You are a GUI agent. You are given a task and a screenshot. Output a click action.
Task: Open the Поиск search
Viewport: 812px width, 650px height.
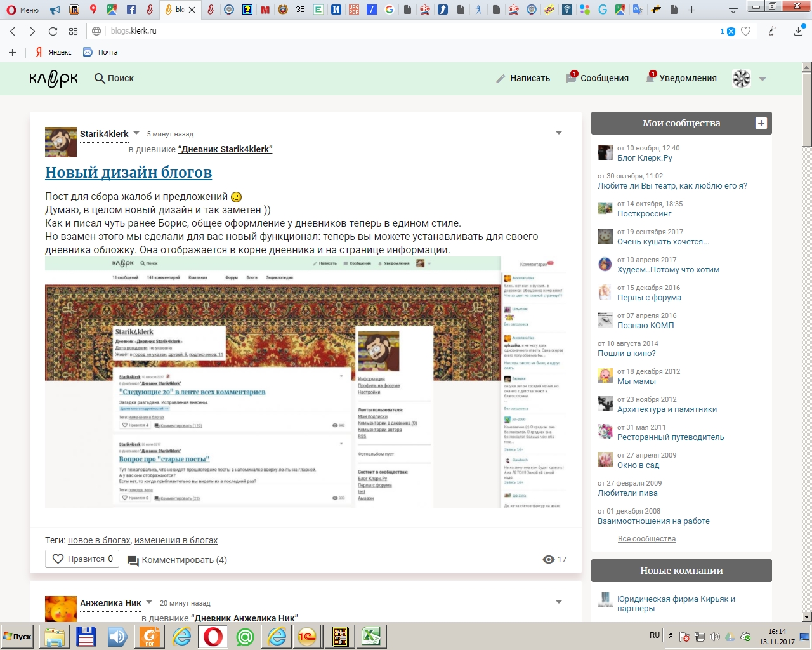(114, 78)
